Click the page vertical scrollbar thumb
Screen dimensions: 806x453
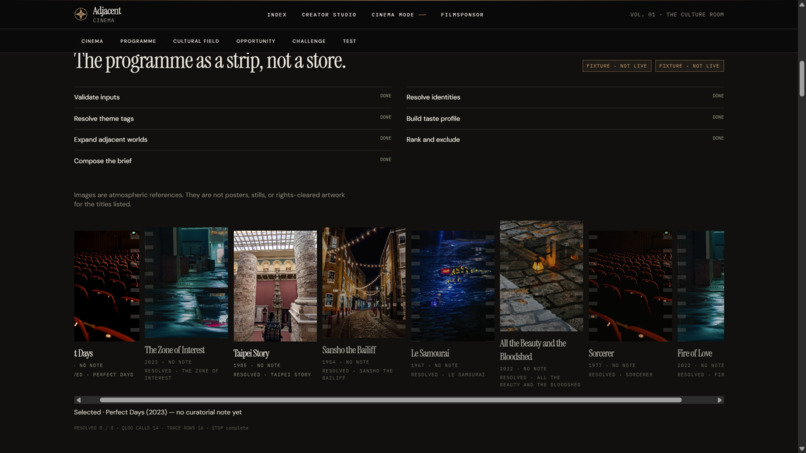(x=801, y=78)
